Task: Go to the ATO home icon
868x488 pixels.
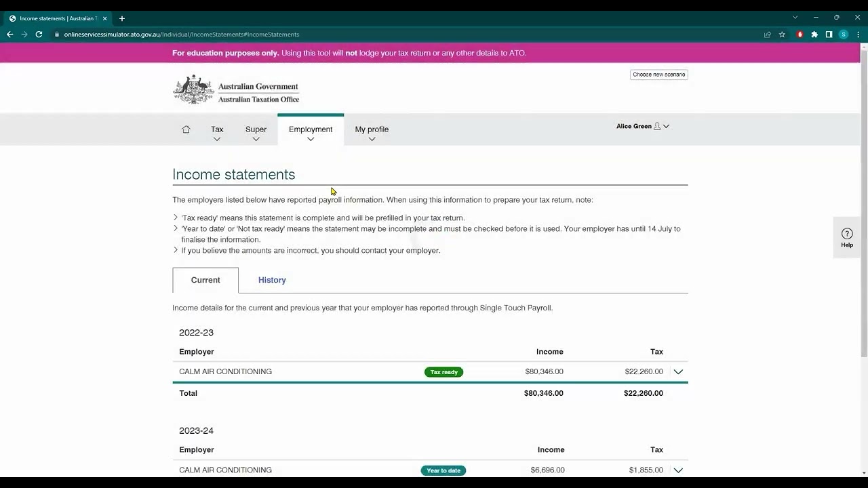Action: pos(186,129)
